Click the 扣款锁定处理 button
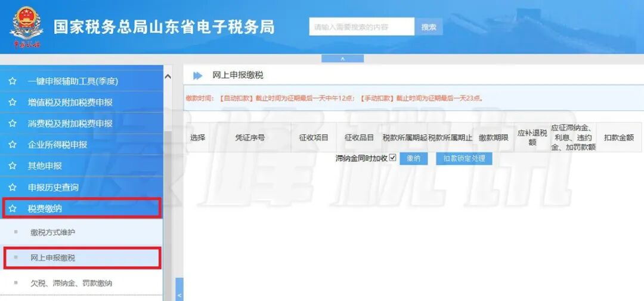The height and width of the screenshot is (301, 644). (x=464, y=158)
